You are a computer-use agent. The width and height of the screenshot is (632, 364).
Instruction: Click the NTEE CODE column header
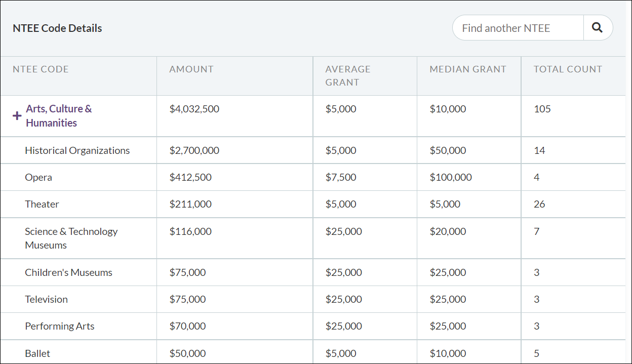pyautogui.click(x=41, y=69)
